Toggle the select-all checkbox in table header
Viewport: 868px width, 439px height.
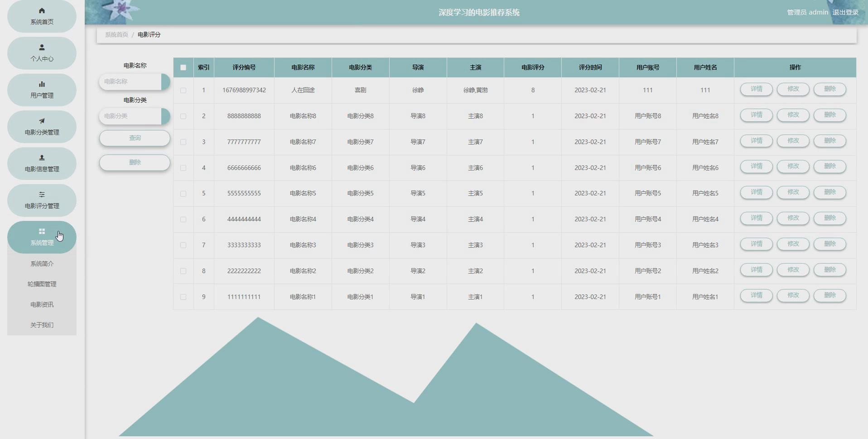183,68
